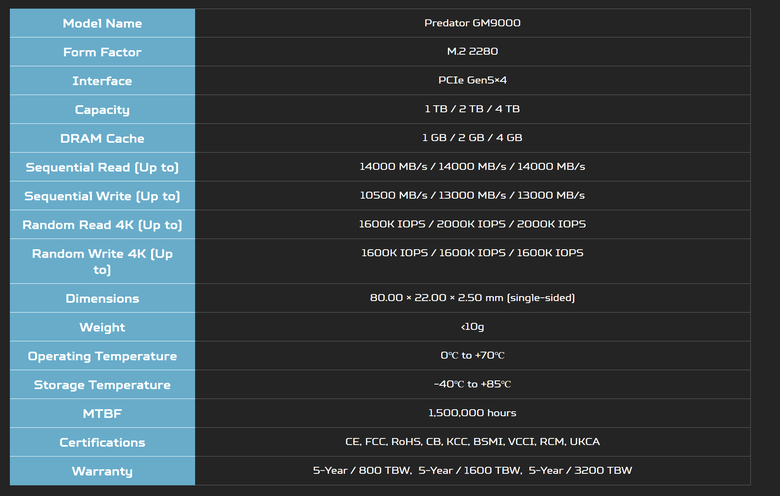Screen dimensions: 780x496
Task: Select the 14000 MB/s read speeds cell
Action: [x=472, y=167]
